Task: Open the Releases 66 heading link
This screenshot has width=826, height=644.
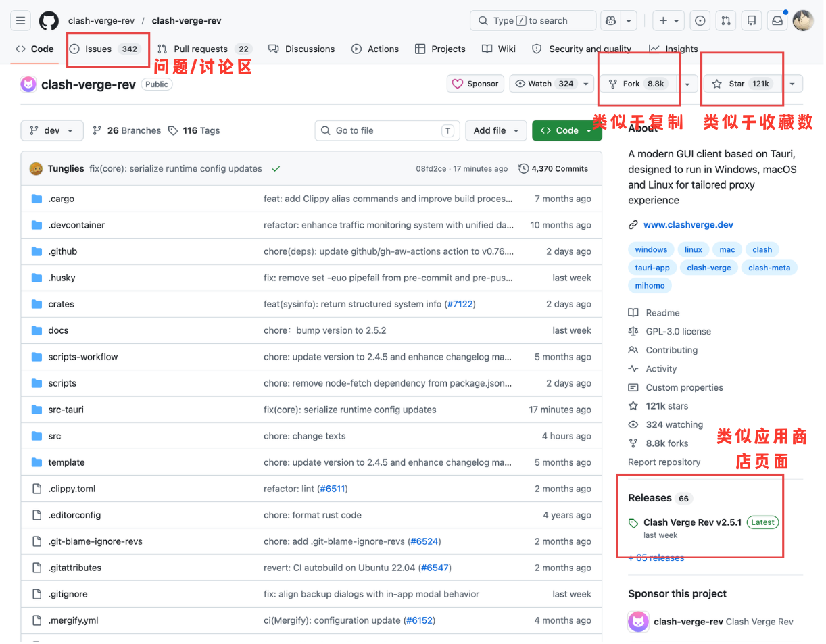Action: pyautogui.click(x=660, y=498)
